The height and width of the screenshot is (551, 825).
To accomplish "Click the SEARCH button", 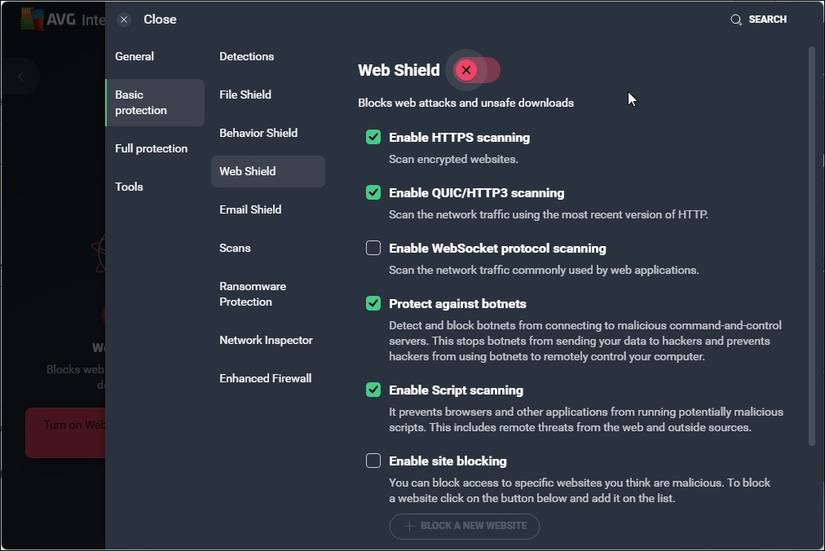I will tap(758, 20).
